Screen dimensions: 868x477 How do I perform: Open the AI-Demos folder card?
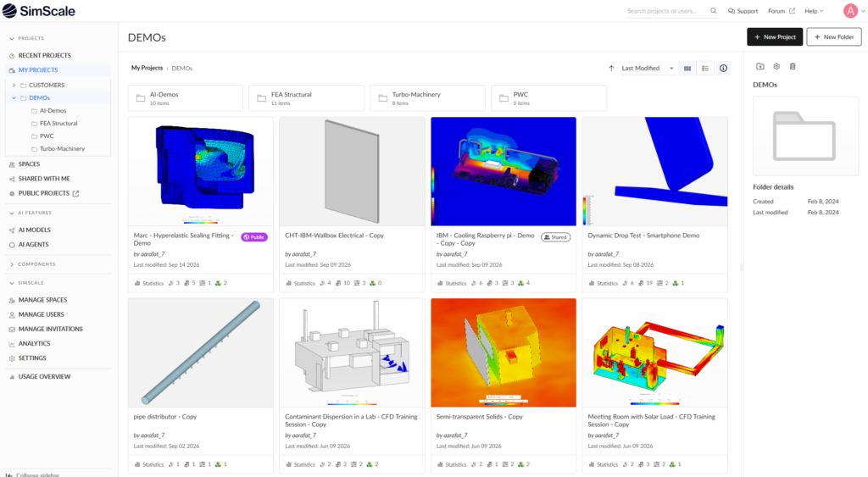pyautogui.click(x=186, y=98)
